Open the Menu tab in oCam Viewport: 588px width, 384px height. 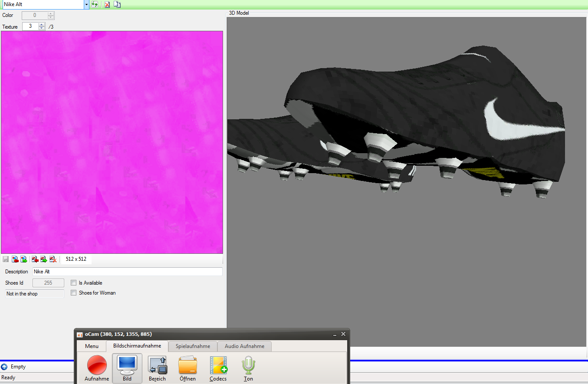tap(92, 346)
